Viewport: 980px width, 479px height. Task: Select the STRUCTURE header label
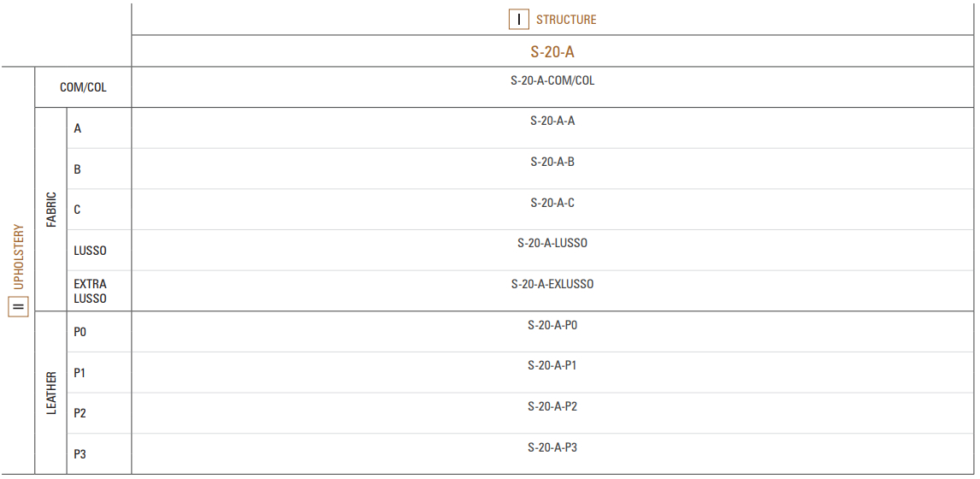click(566, 20)
